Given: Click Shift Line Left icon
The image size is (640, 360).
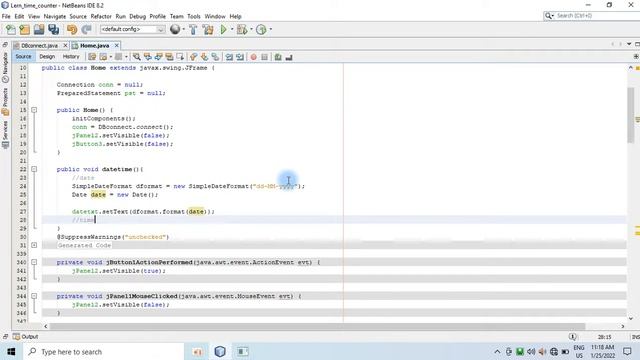Looking at the screenshot, I should coord(229,57).
